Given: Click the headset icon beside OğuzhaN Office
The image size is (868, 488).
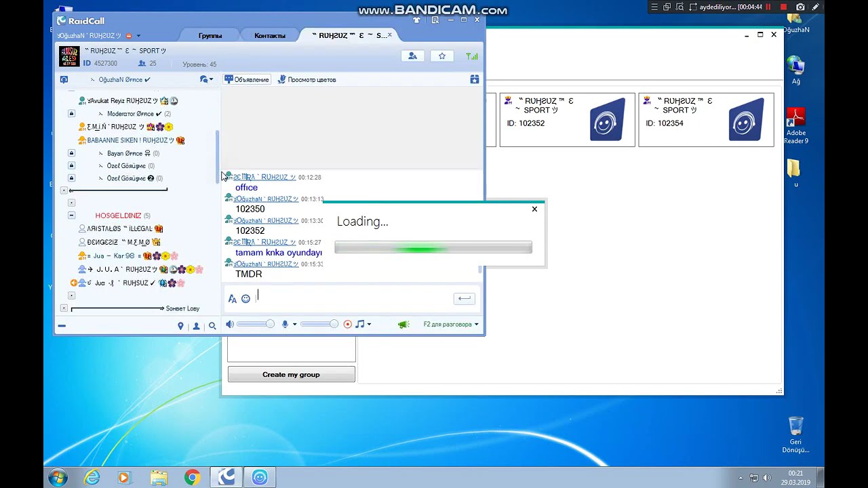Looking at the screenshot, I should point(64,79).
